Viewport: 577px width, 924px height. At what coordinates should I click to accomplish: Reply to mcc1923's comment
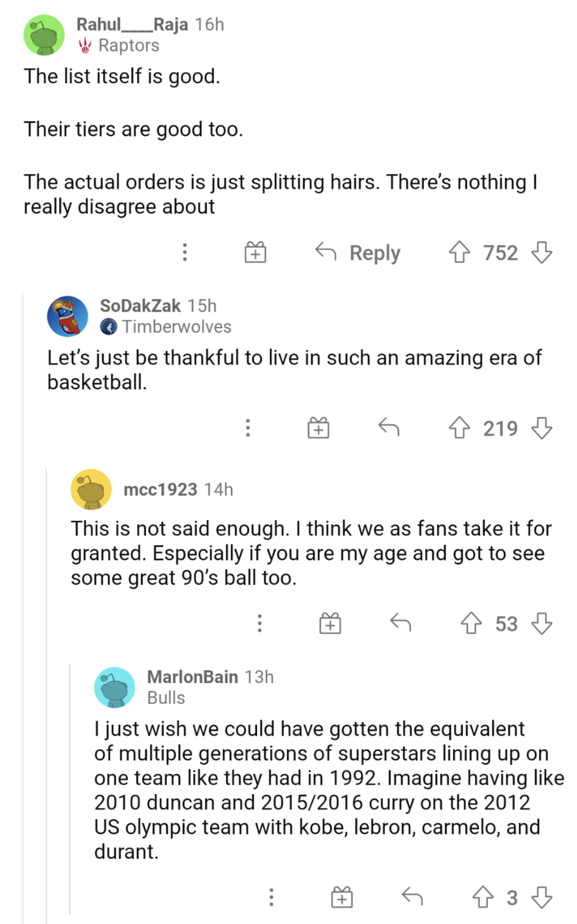[400, 623]
